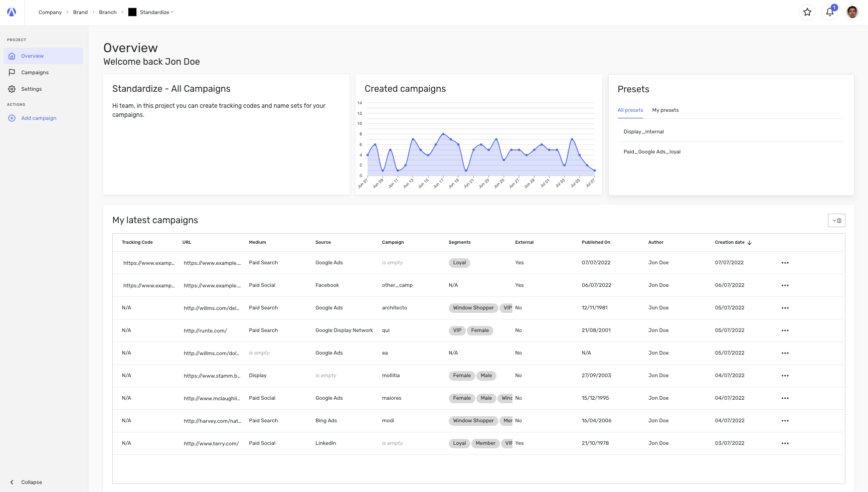This screenshot has width=868, height=492.
Task: Open the Standardize breadcrumb dropdown
Action: click(x=172, y=12)
